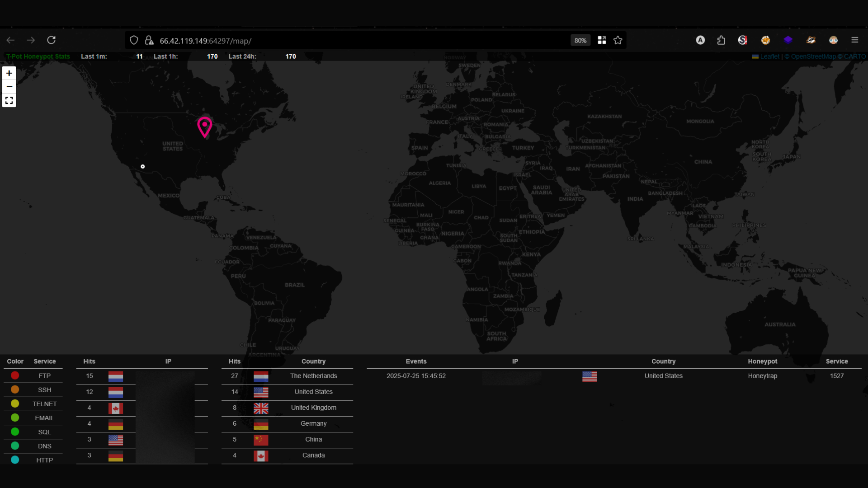Click the URL address bar
The image size is (868, 488).
[362, 41]
